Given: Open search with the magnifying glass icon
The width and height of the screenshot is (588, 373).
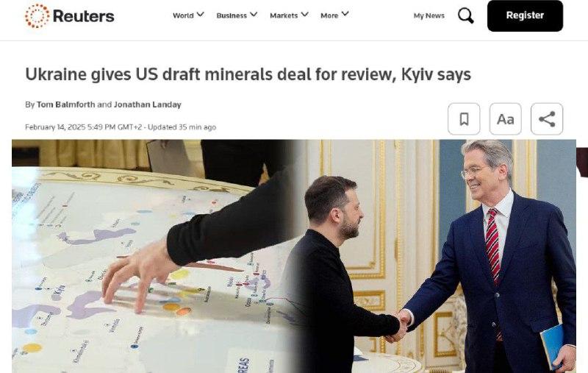Looking at the screenshot, I should pyautogui.click(x=466, y=15).
